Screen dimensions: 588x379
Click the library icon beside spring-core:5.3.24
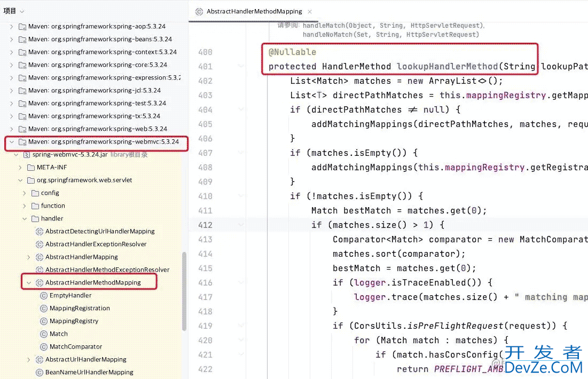tap(22, 65)
